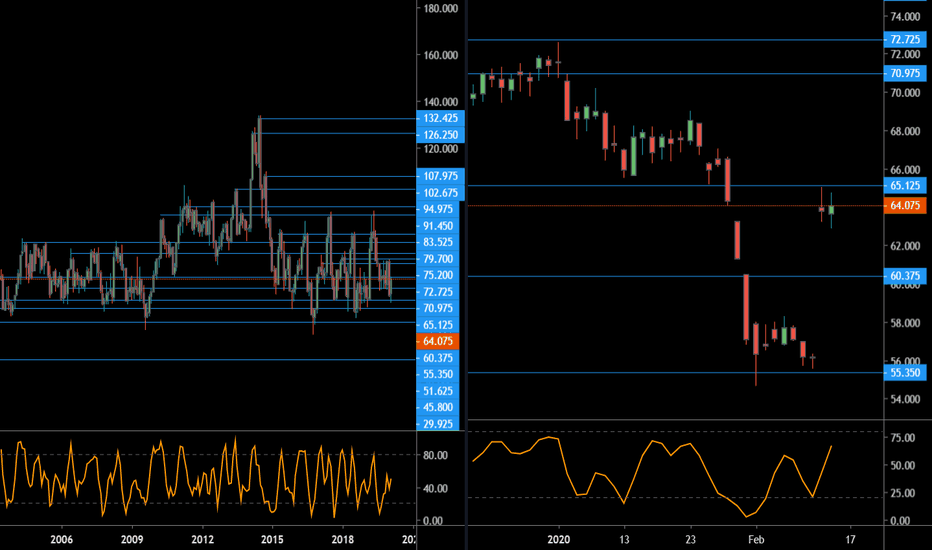Click the 2009 year on time axis
Image resolution: width=932 pixels, height=550 pixels.
click(x=132, y=540)
